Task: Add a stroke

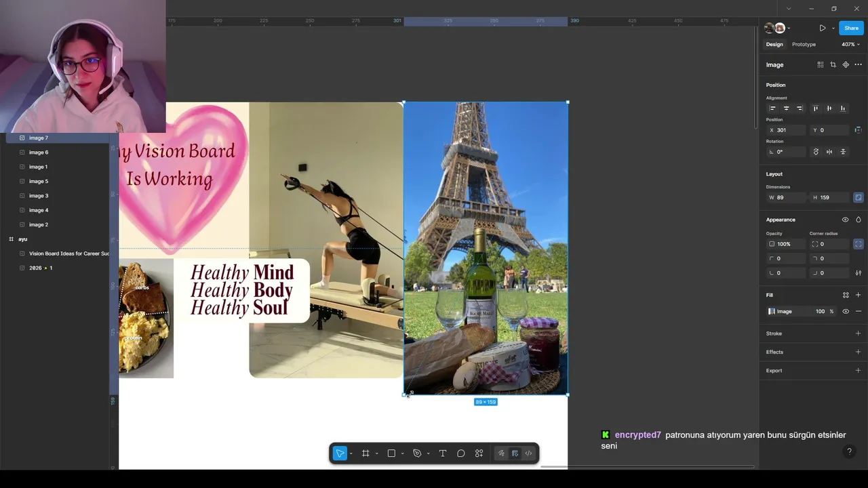Action: [859, 333]
